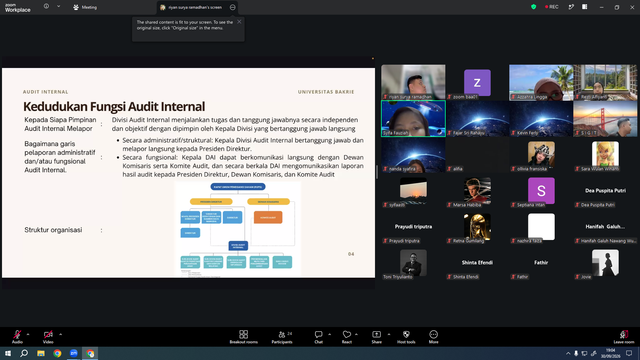This screenshot has width=640, height=360.
Task: Unmute the microphone with the Audio icon
Action: [x=17, y=335]
